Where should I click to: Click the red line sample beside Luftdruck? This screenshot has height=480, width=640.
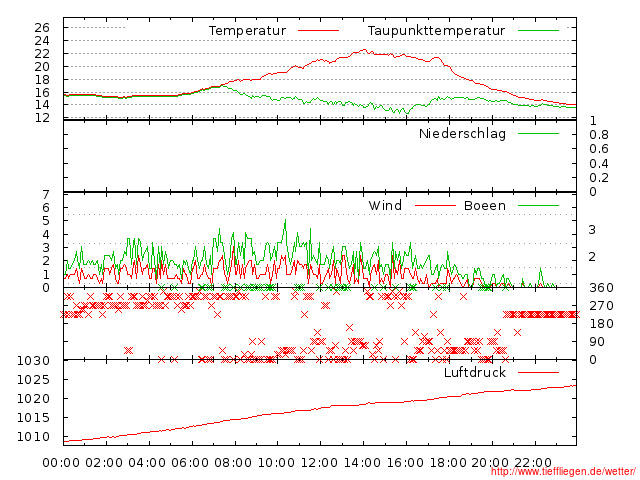538,372
